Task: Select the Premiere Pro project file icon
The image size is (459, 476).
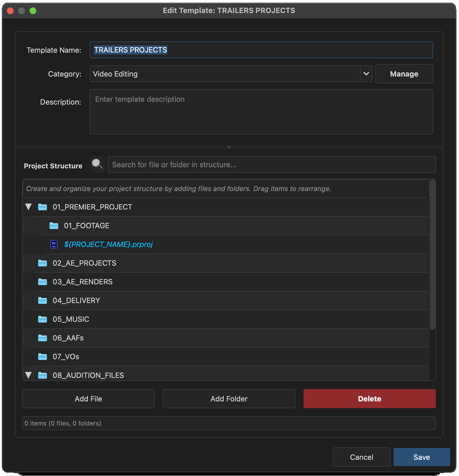Action: click(53, 244)
